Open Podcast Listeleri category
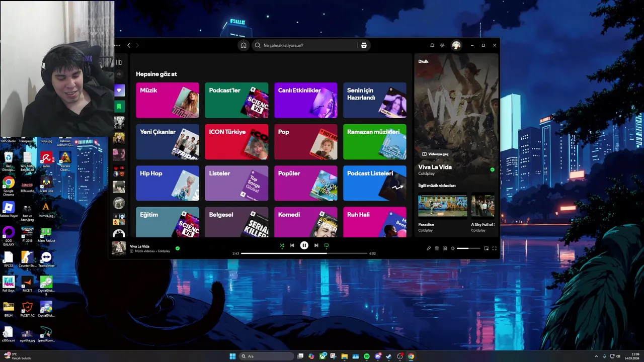Viewport: 644px width, 362px height. 375,183
